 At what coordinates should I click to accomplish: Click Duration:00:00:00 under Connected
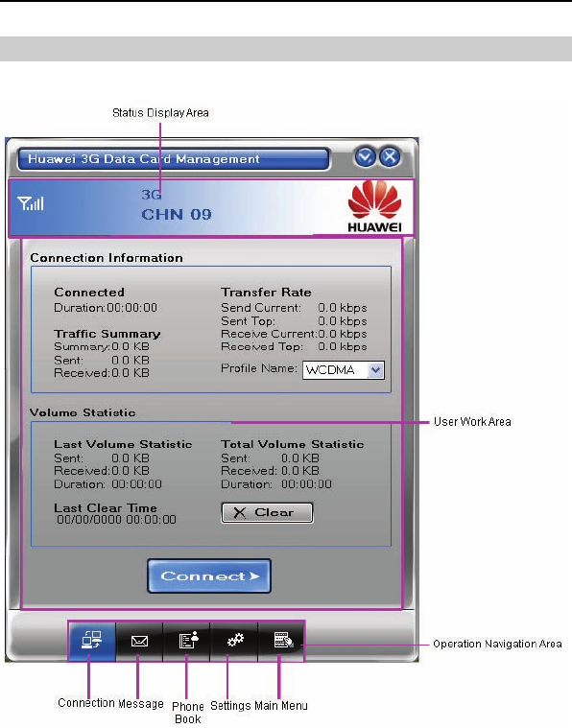pyautogui.click(x=106, y=308)
